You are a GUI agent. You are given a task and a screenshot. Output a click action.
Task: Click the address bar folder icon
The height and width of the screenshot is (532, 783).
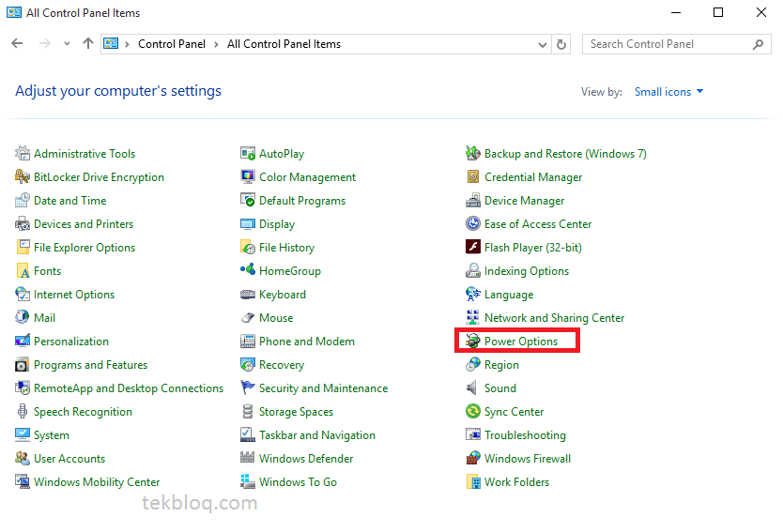pyautogui.click(x=111, y=44)
